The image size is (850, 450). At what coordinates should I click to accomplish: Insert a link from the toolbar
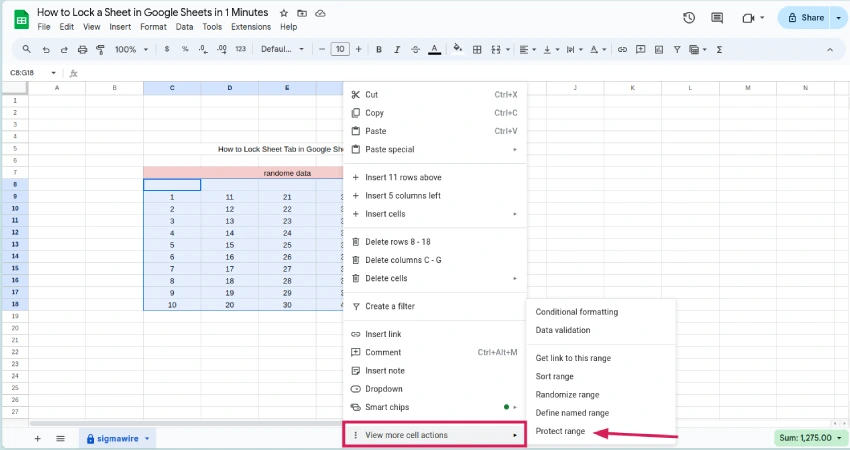click(x=622, y=49)
